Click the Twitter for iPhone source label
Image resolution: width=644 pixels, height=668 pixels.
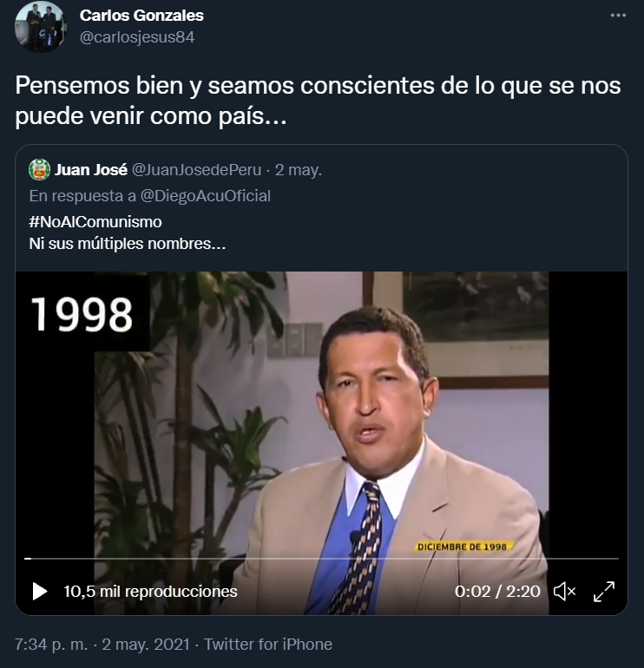pyautogui.click(x=268, y=644)
